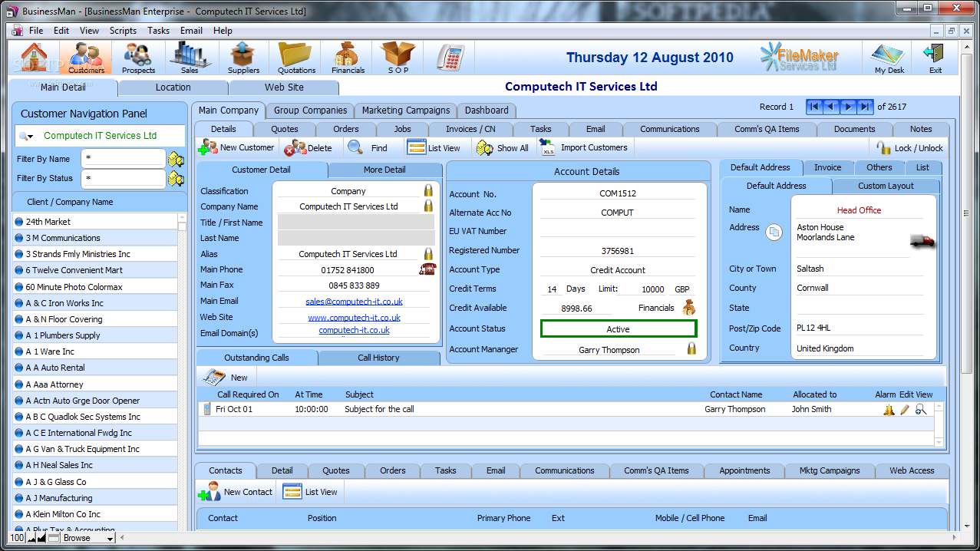Click Show All button
980x551 pixels.
(x=503, y=148)
